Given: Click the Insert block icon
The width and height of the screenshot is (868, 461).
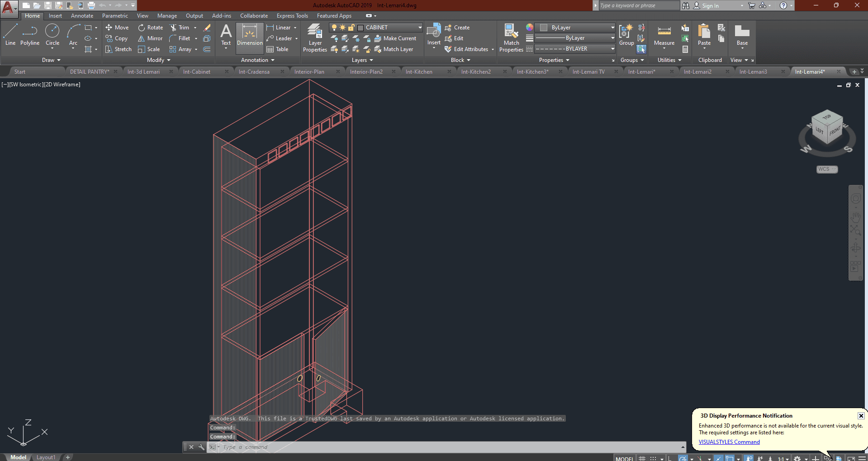Looking at the screenshot, I should coord(434,35).
